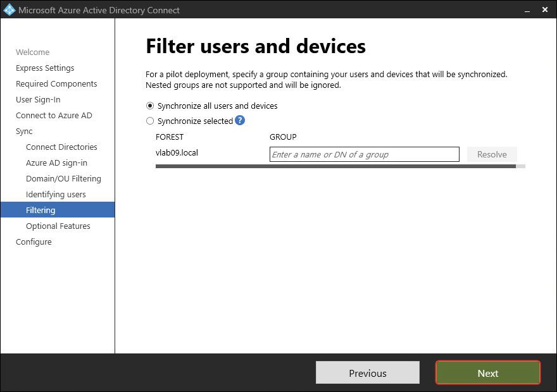Navigate to User Sign-In step
557x392 pixels.
pos(38,99)
